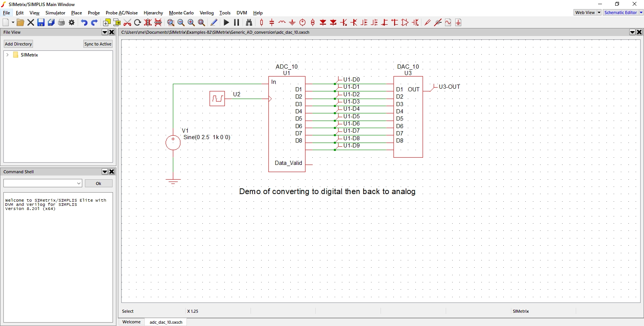Select the U2 waveform generator symbol
The width and height of the screenshot is (644, 326).
click(217, 99)
